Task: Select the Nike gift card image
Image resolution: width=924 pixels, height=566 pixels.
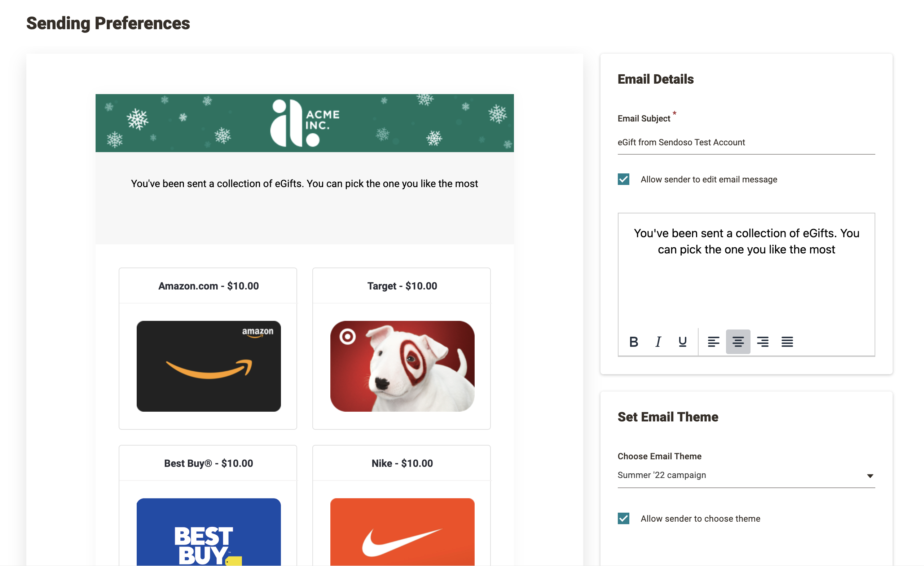Action: pyautogui.click(x=402, y=532)
